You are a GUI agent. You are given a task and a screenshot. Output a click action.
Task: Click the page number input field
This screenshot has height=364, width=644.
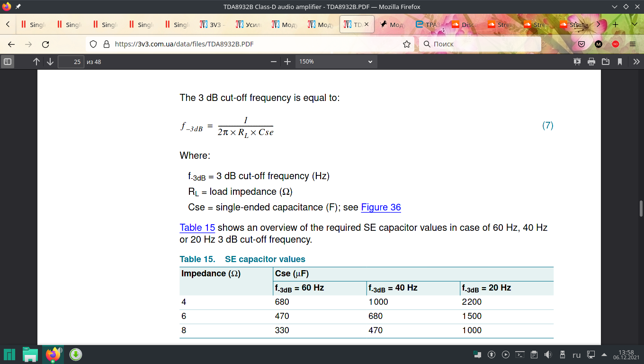[x=71, y=62]
